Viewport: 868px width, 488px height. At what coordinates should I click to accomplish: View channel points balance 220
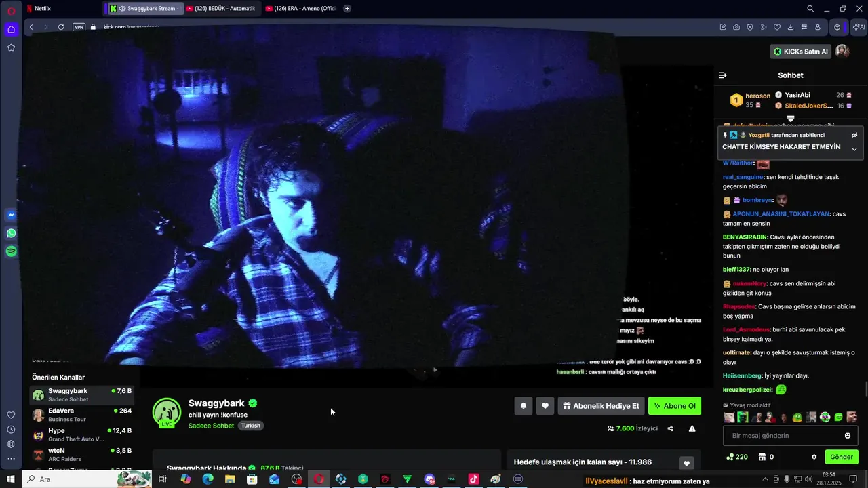click(x=736, y=457)
